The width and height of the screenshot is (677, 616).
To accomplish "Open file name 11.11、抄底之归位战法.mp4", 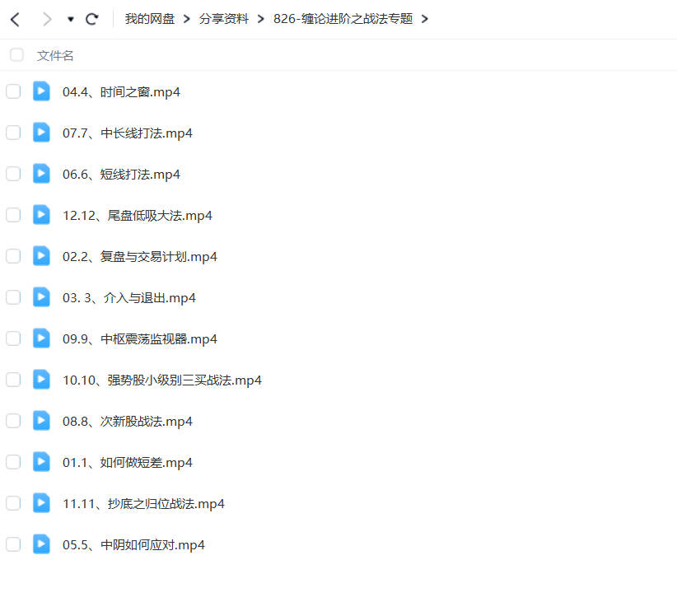I will 143,504.
